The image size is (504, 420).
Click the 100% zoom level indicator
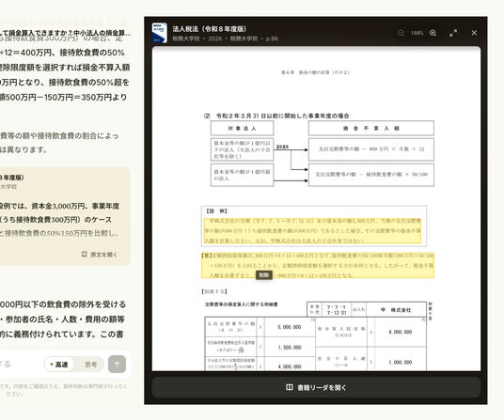coord(417,33)
